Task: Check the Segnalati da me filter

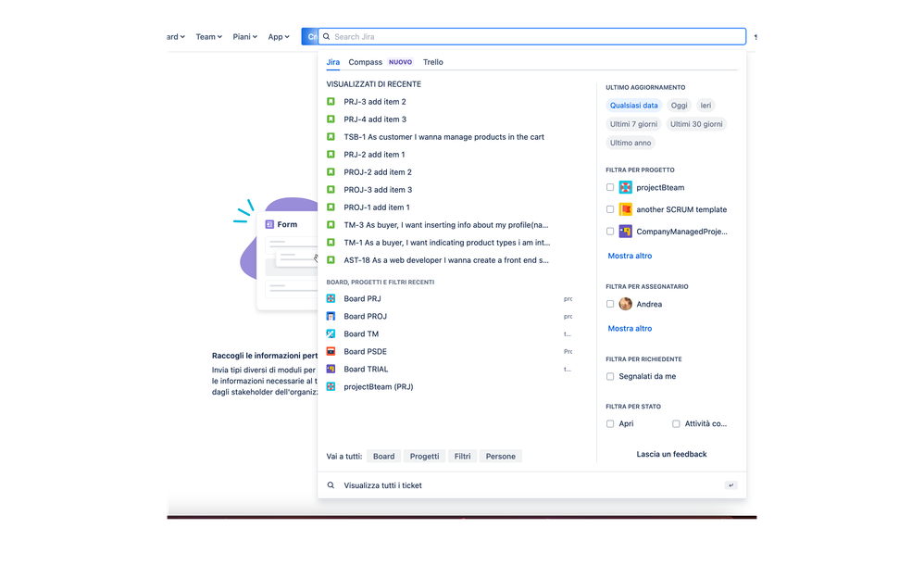Action: coord(610,376)
